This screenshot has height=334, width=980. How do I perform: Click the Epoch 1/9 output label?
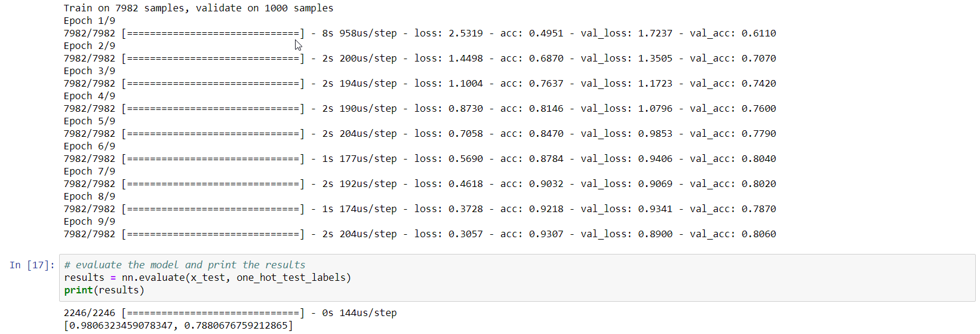90,21
